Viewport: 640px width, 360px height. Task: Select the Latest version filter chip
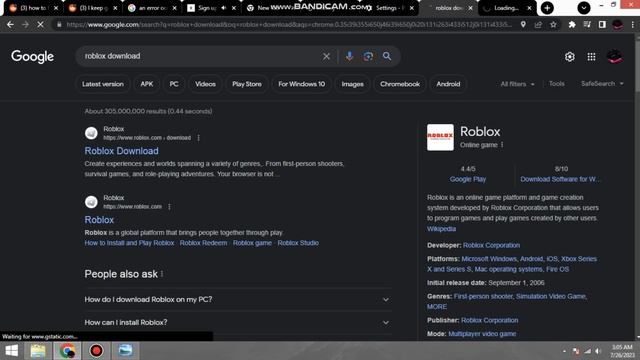tap(103, 84)
